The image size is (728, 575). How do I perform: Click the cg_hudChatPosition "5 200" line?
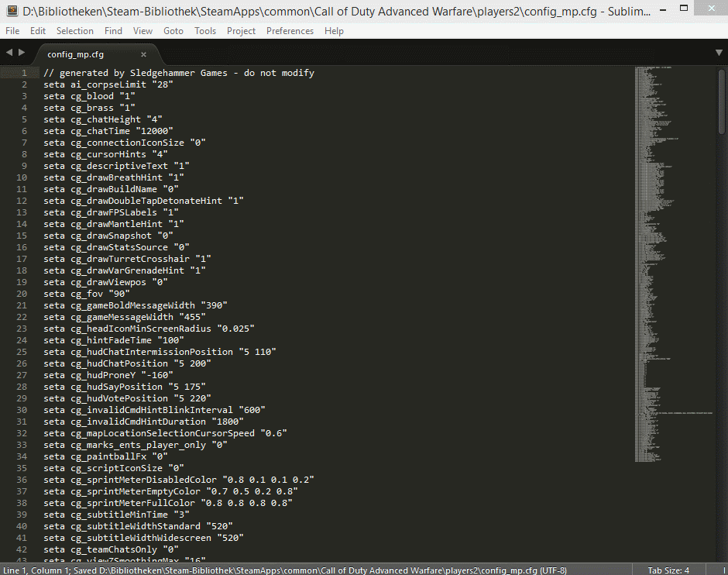click(127, 363)
